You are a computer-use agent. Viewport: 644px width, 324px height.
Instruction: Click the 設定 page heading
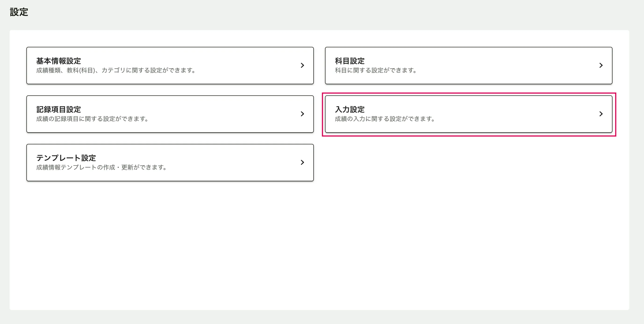[x=19, y=12]
